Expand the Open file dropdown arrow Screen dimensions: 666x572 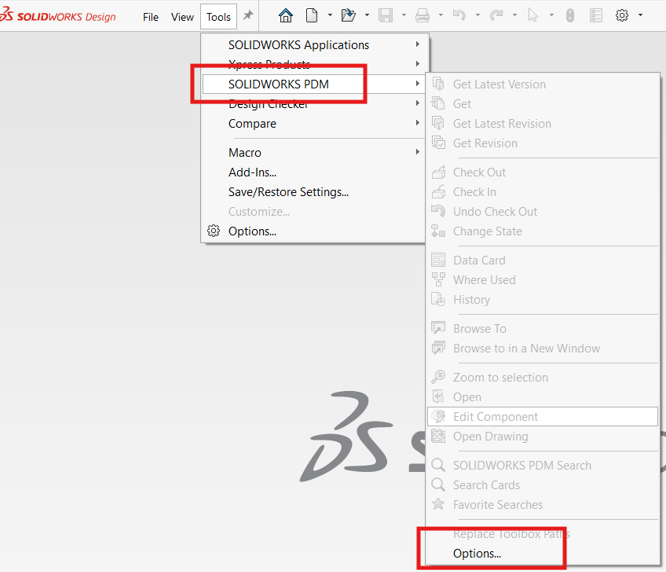[367, 15]
